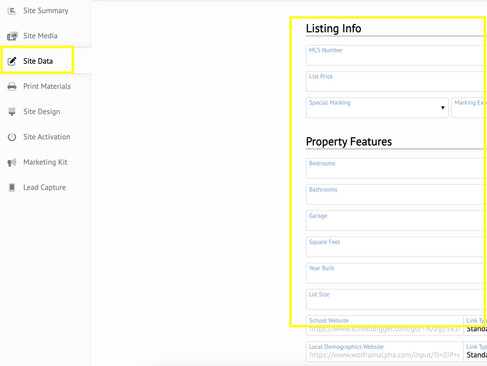Image resolution: width=487 pixels, height=366 pixels.
Task: Select the Bathrooms input field
Action: click(396, 194)
